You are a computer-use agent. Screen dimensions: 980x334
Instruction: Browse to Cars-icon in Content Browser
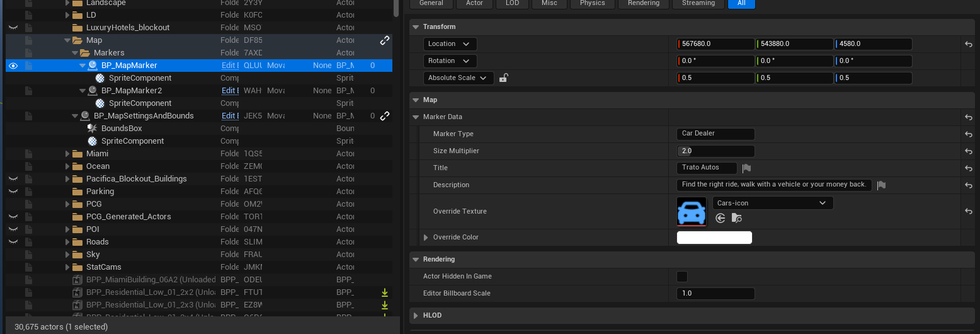tap(737, 218)
